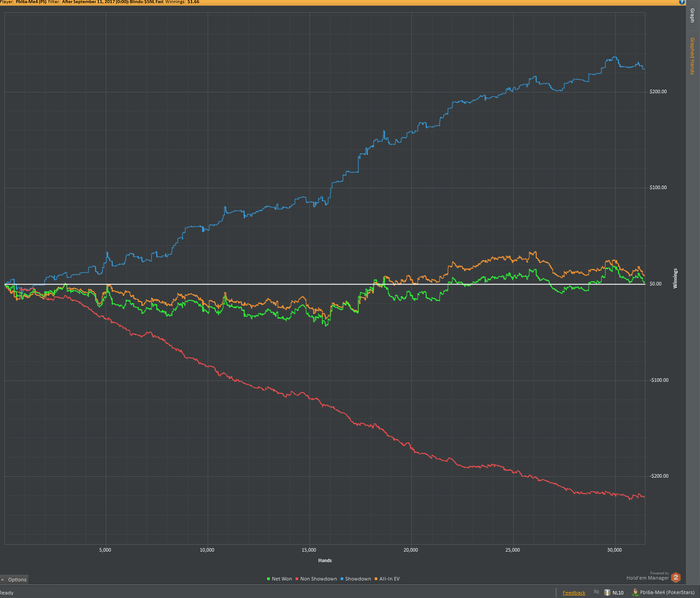Toggle the Showdown legend entry
Viewport: 700px width, 598px height.
pos(355,579)
